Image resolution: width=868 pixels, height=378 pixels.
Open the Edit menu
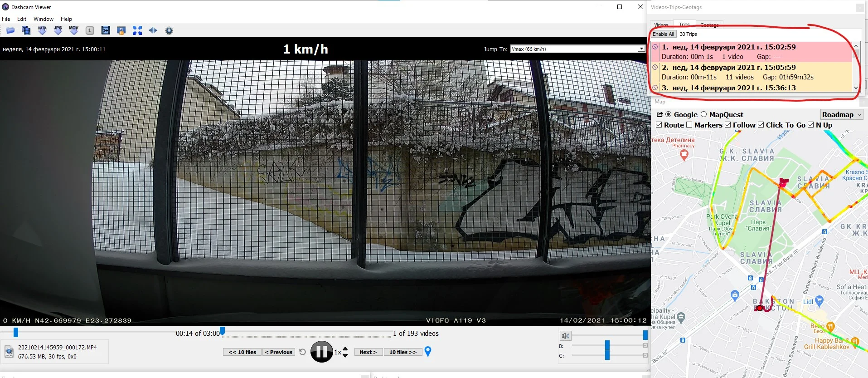22,19
